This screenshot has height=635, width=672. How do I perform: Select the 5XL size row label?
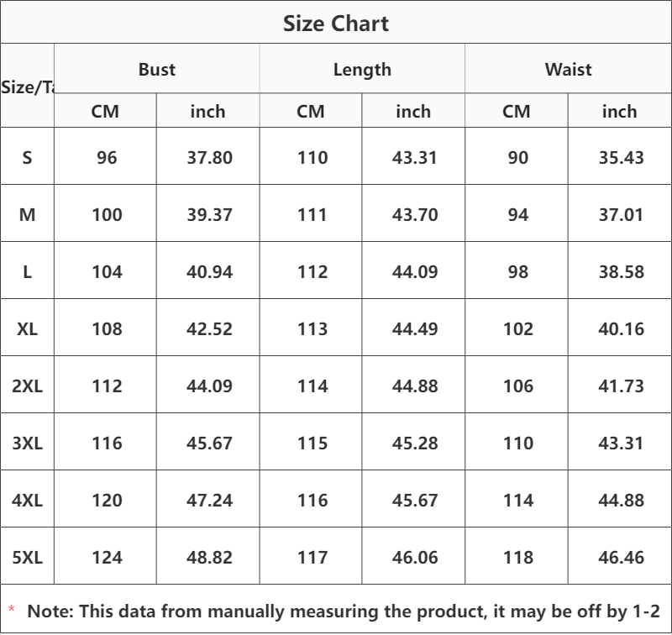(x=27, y=558)
